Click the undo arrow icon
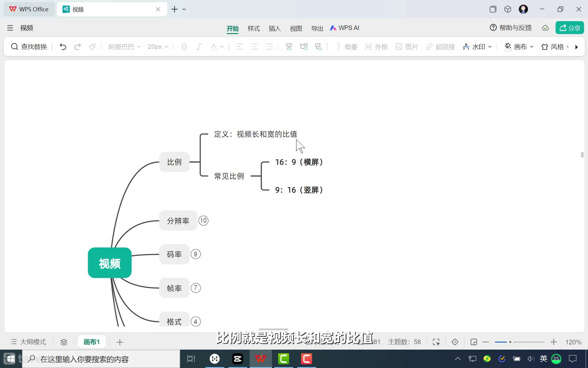 click(x=63, y=47)
